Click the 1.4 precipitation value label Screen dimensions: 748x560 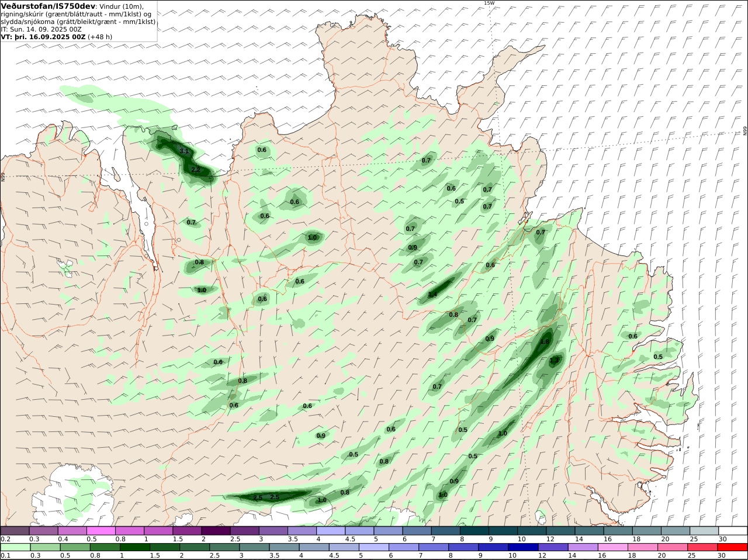433,295
